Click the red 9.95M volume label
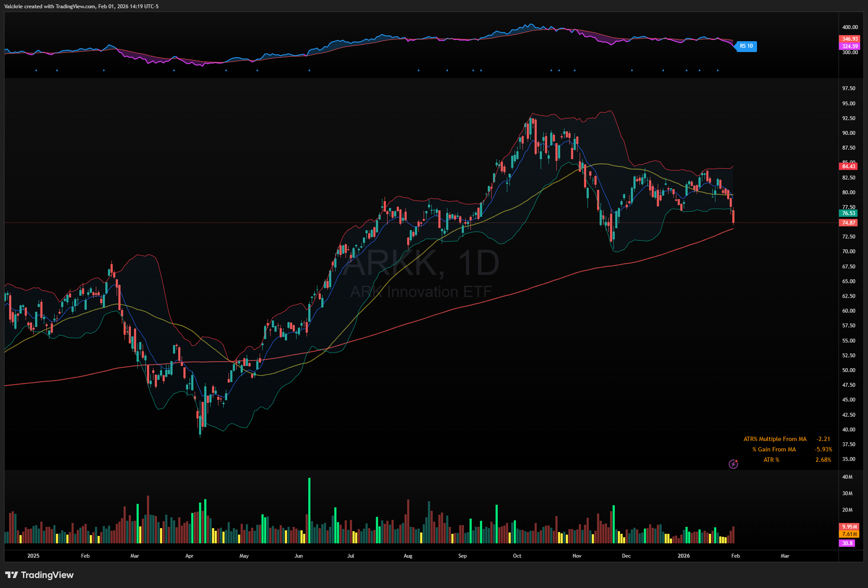The width and height of the screenshot is (868, 588). click(849, 527)
